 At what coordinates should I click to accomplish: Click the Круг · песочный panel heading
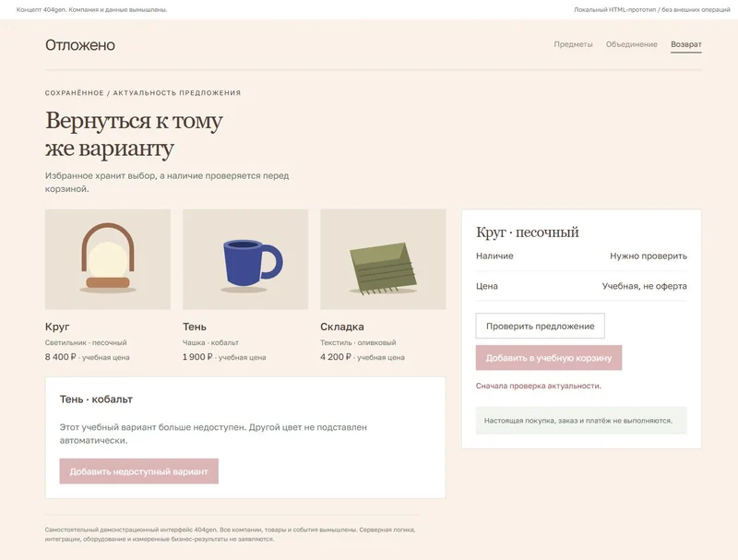pos(527,232)
